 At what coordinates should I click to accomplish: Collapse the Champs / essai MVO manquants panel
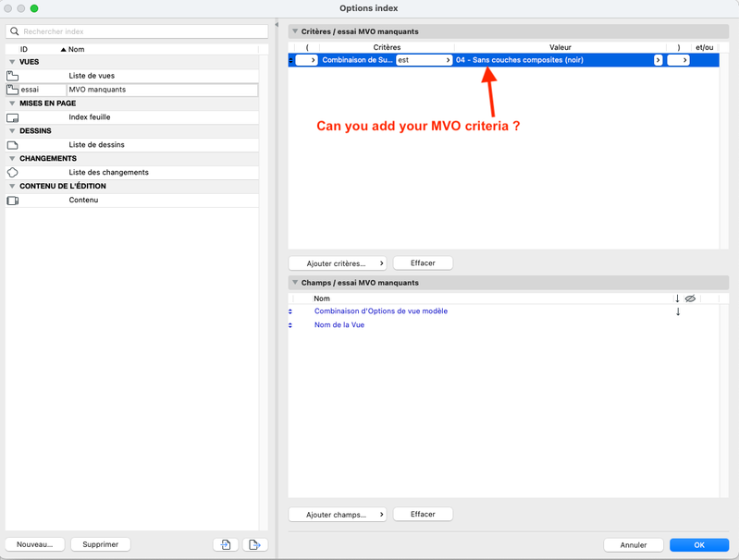pos(295,283)
